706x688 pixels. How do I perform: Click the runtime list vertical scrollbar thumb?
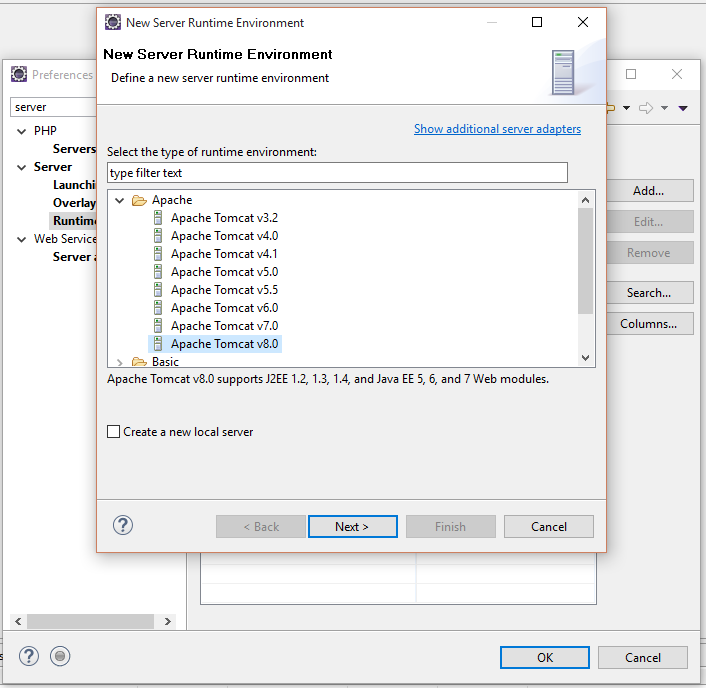585,261
